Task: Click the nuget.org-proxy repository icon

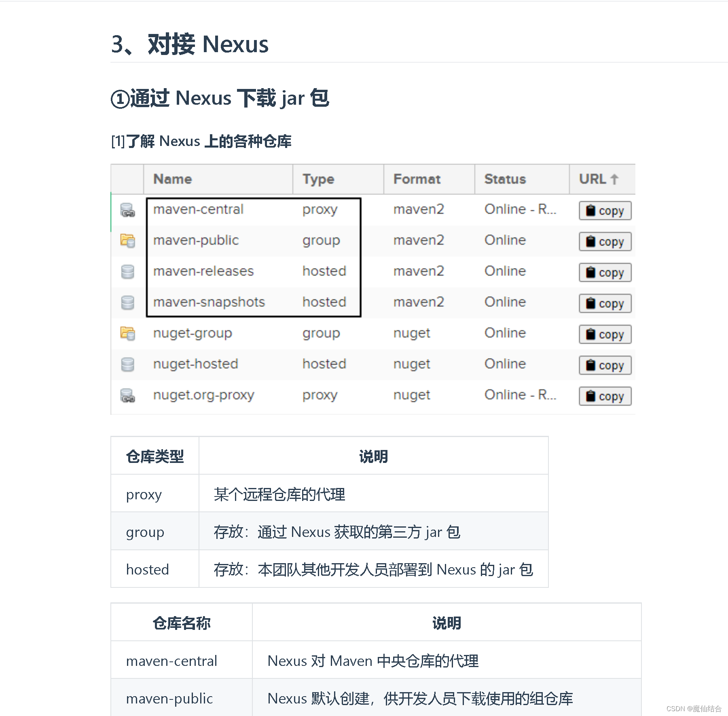Action: tap(127, 395)
